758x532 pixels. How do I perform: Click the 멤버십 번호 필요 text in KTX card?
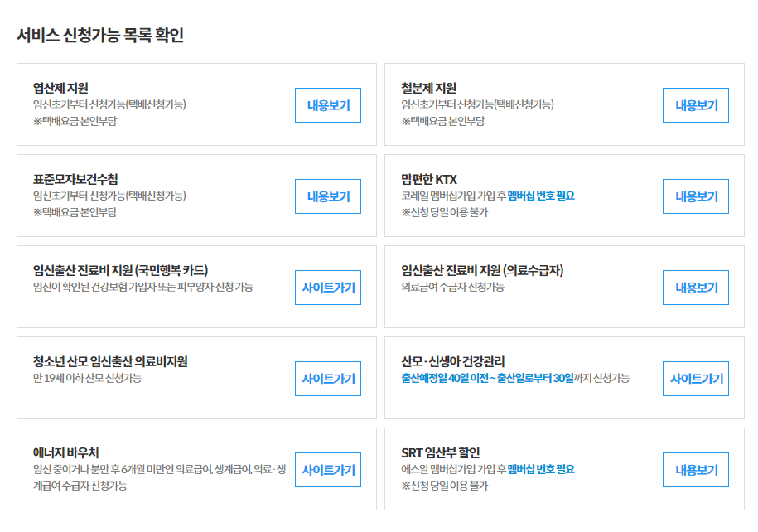pyautogui.click(x=540, y=195)
